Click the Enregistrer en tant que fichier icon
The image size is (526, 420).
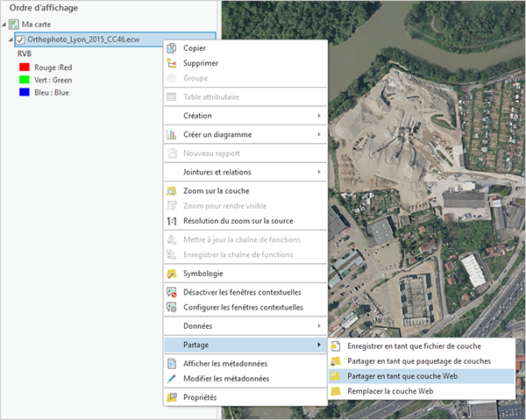click(336, 345)
